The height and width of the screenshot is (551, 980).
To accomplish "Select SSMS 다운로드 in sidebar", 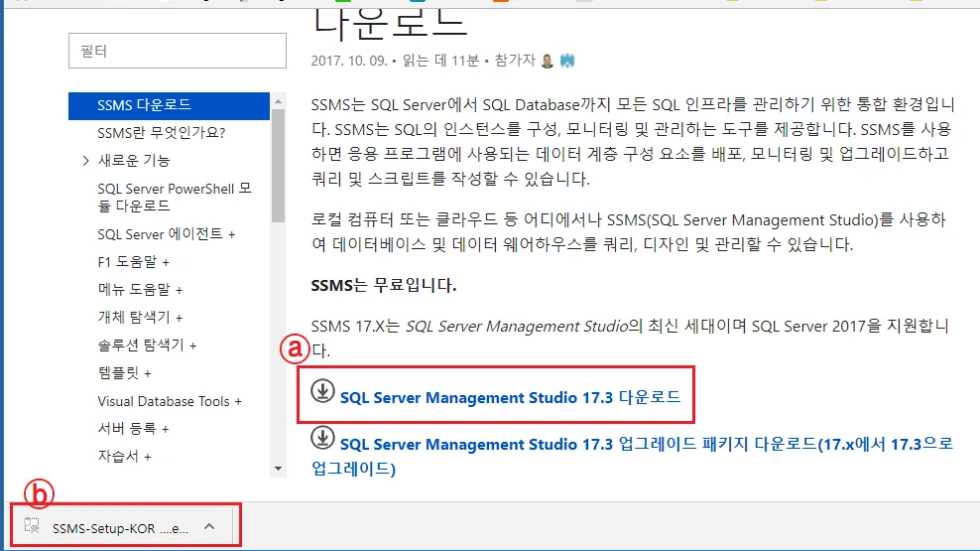I will pos(169,105).
